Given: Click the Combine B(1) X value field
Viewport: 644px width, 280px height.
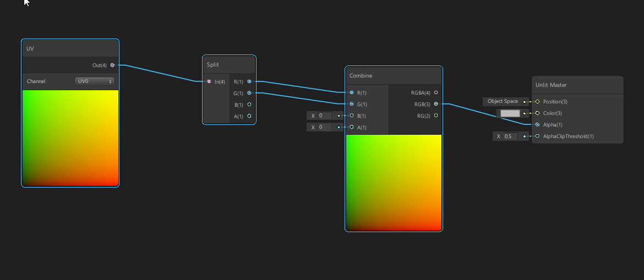Looking at the screenshot, I should pos(324,116).
